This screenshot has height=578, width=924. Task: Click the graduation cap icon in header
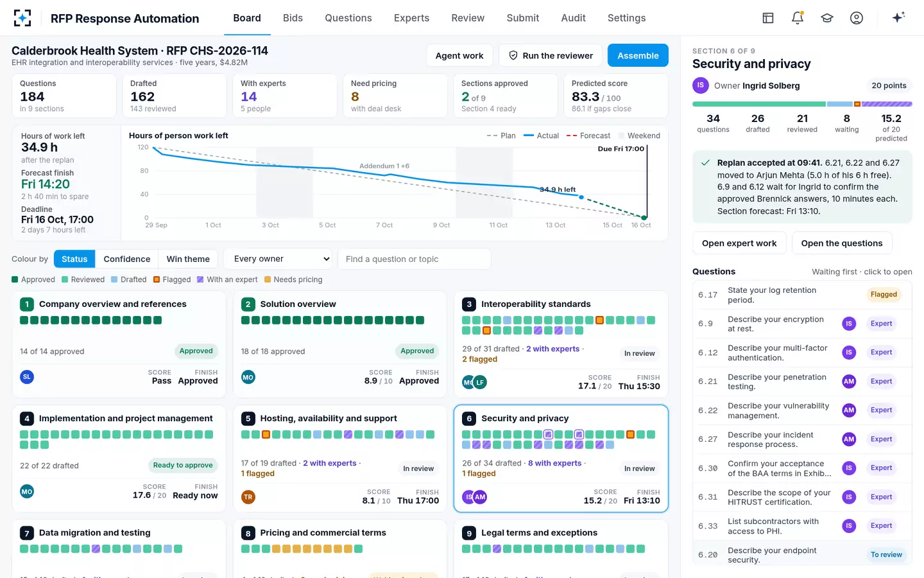(827, 18)
